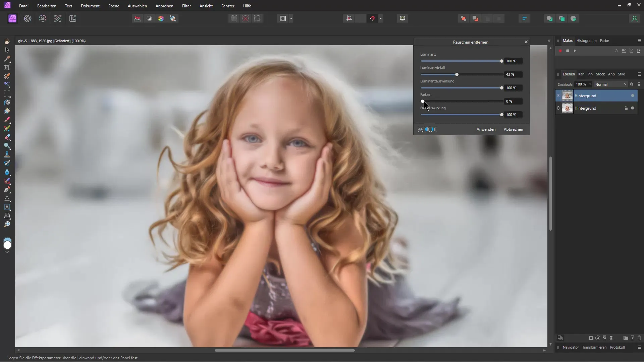Screen dimensions: 644x362
Task: Open the Deckkraft opacity dropdown
Action: (590, 84)
